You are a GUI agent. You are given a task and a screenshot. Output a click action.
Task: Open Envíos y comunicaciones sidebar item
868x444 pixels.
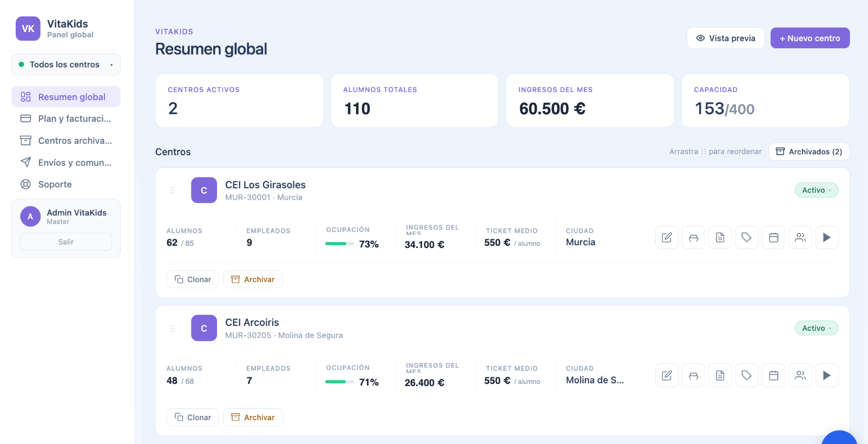[x=66, y=162]
